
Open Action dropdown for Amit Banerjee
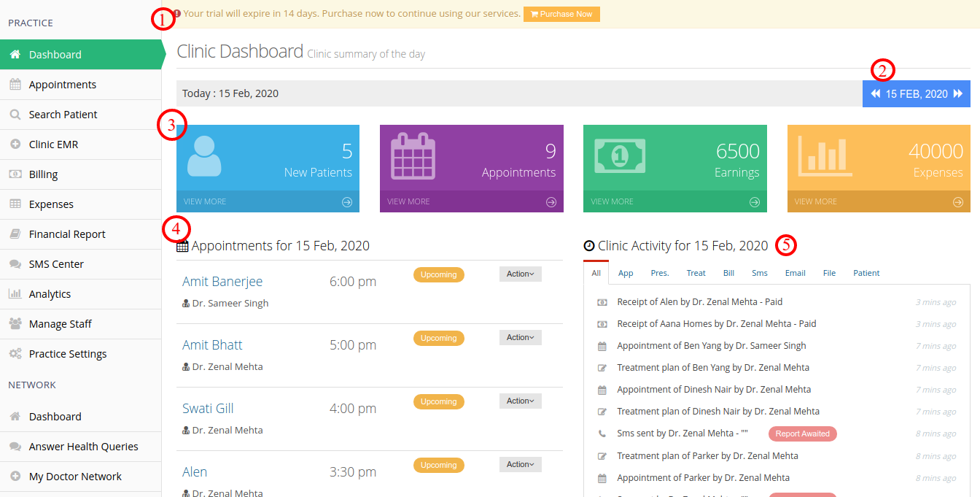point(521,274)
